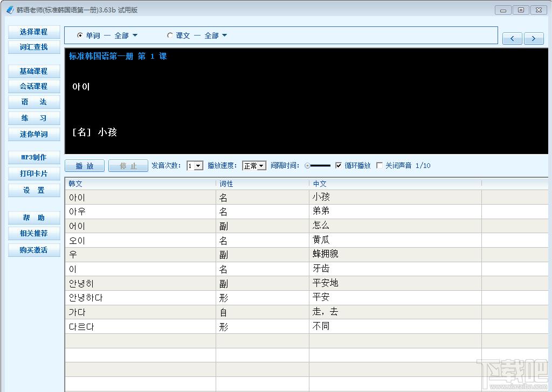Open 帮助 help
Image resolution: width=552 pixels, height=392 pixels.
34,218
